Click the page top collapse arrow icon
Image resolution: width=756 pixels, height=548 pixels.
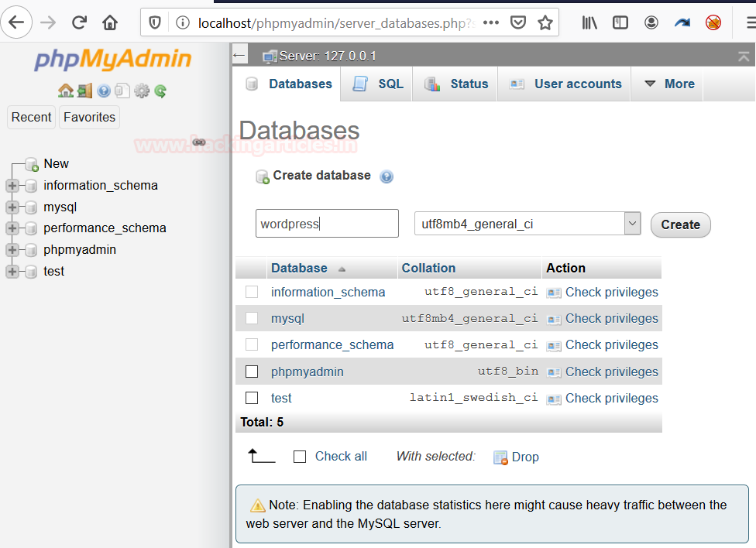point(744,56)
